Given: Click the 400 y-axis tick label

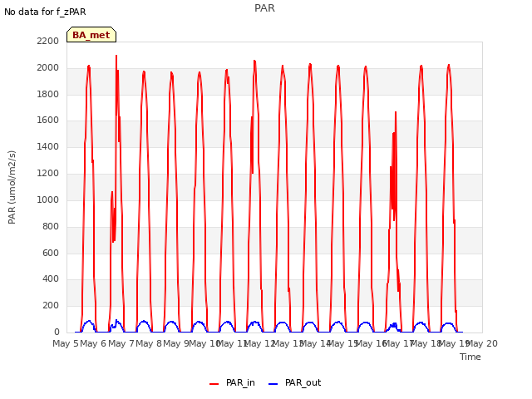Looking at the screenshot, I should click(51, 279).
